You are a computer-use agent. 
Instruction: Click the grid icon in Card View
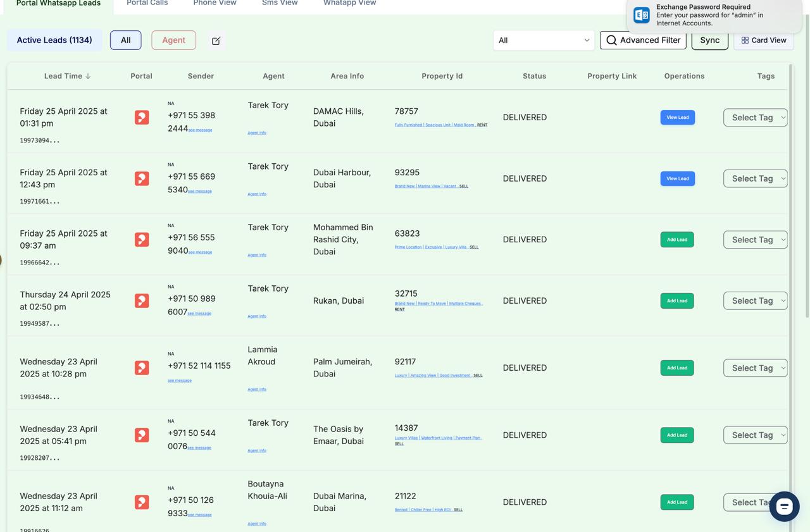point(745,40)
